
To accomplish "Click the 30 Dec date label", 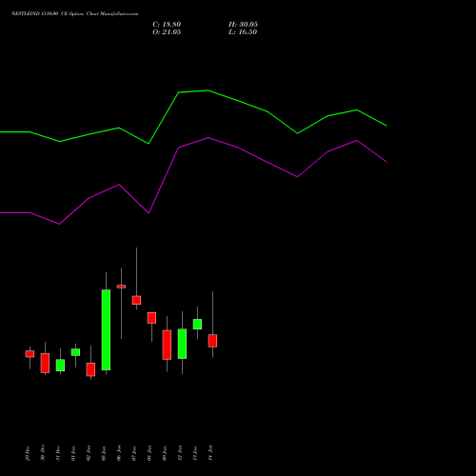I will click(x=43, y=453).
